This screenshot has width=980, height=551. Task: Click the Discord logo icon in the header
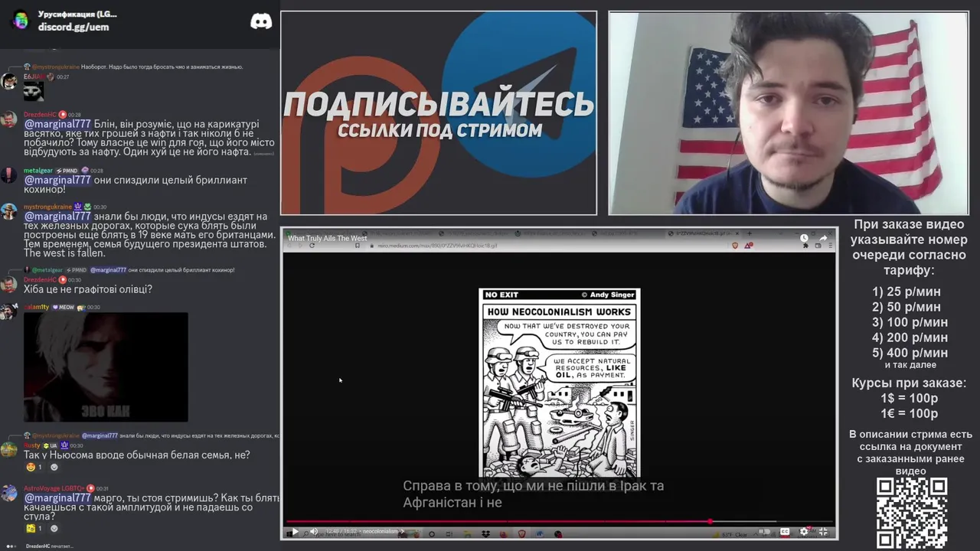(x=261, y=21)
